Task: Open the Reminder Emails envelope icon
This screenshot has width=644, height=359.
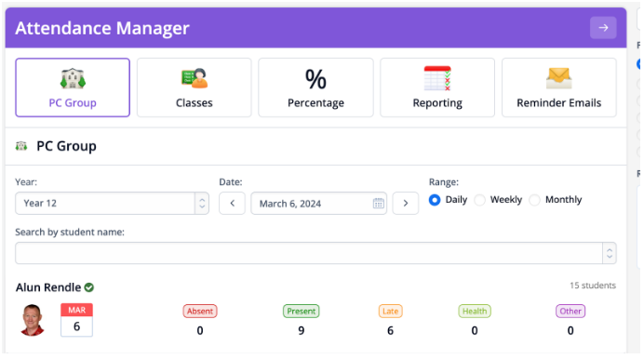Action: click(x=559, y=78)
